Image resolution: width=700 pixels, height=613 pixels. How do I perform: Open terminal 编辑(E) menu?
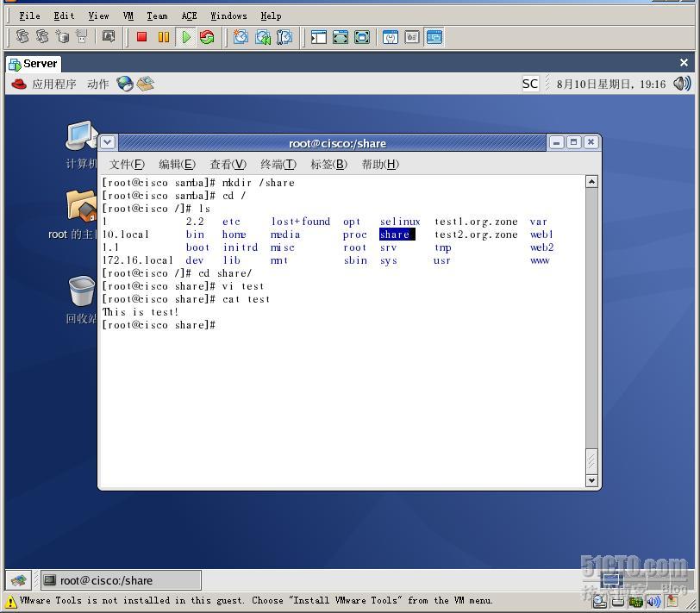(x=178, y=165)
